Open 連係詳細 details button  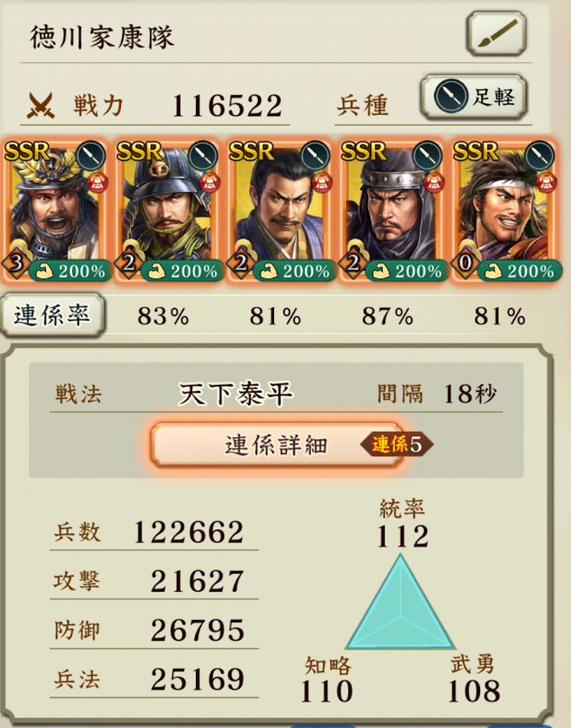[276, 444]
